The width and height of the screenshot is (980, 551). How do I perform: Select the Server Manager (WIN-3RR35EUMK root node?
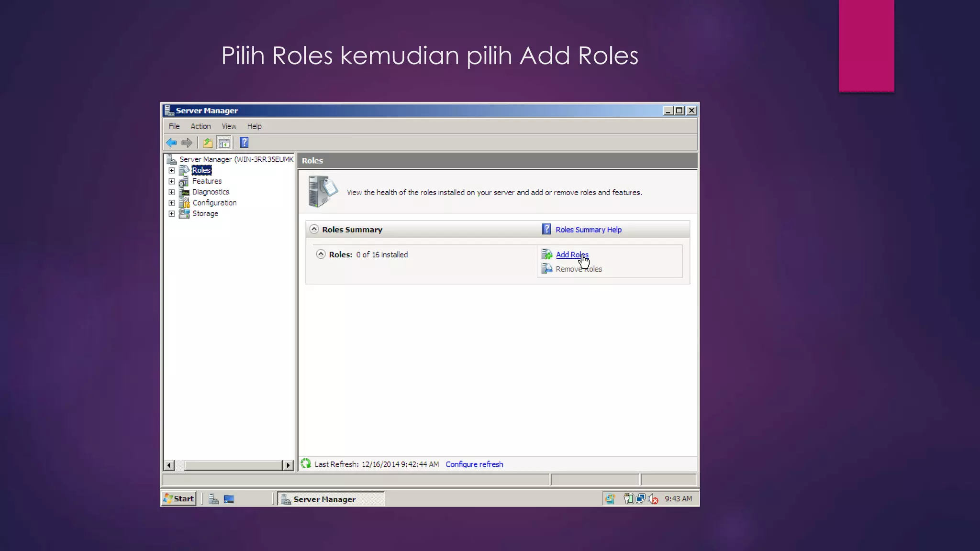coord(236,159)
